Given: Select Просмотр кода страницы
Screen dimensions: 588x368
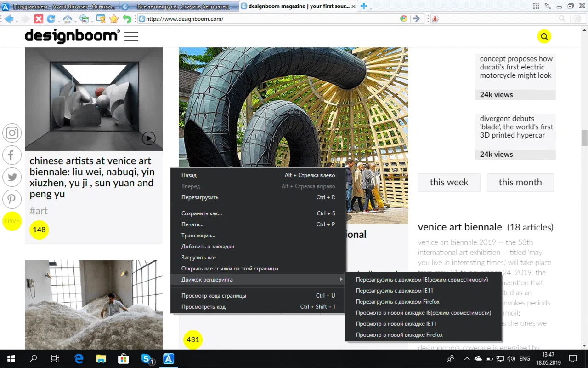Looking at the screenshot, I should pyautogui.click(x=258, y=296).
